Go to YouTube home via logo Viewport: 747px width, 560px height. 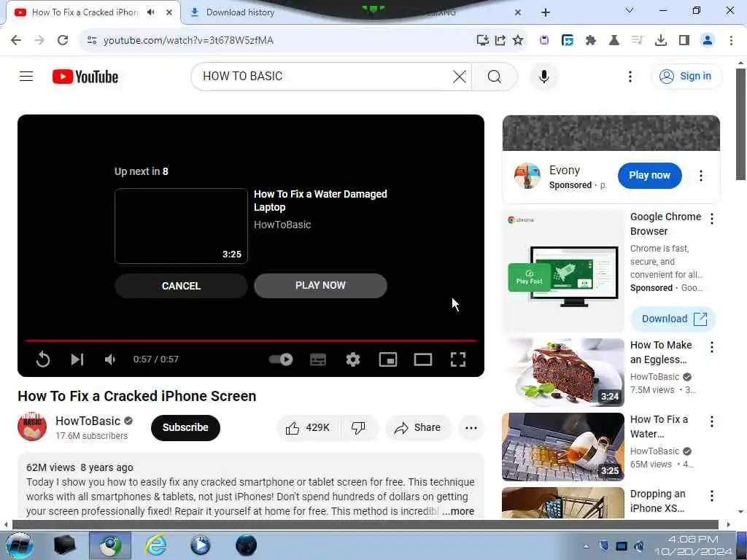click(85, 77)
